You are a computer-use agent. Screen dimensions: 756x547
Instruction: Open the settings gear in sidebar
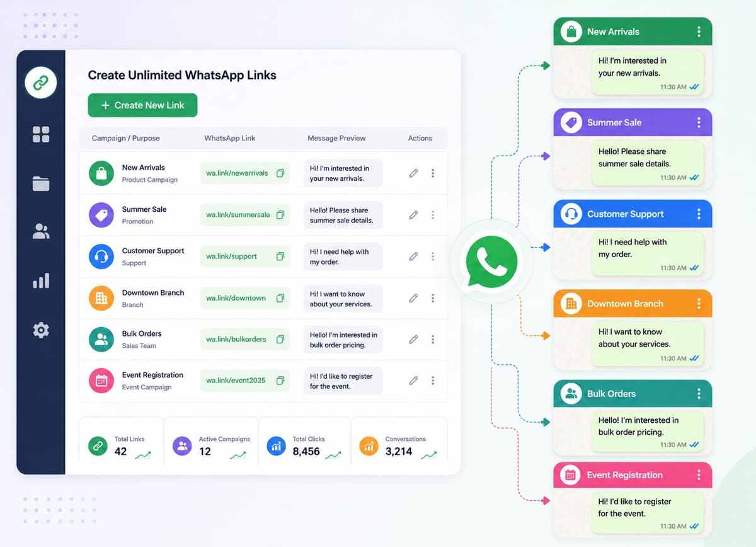[41, 330]
